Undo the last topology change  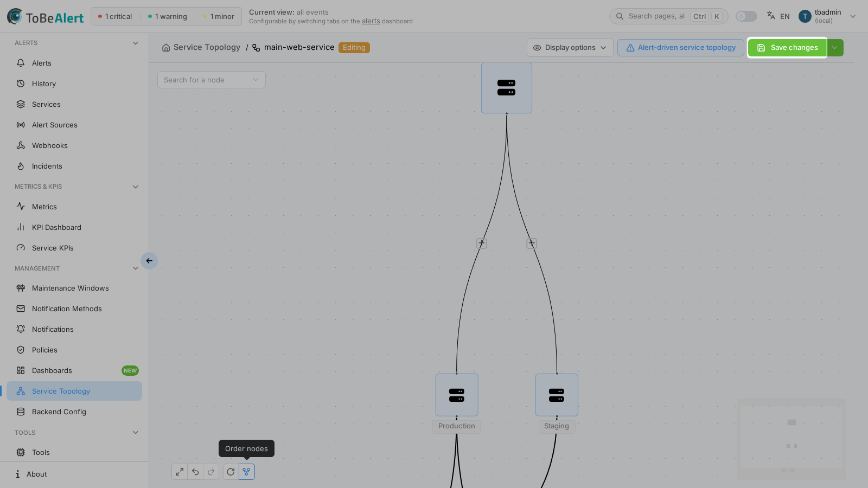click(195, 472)
